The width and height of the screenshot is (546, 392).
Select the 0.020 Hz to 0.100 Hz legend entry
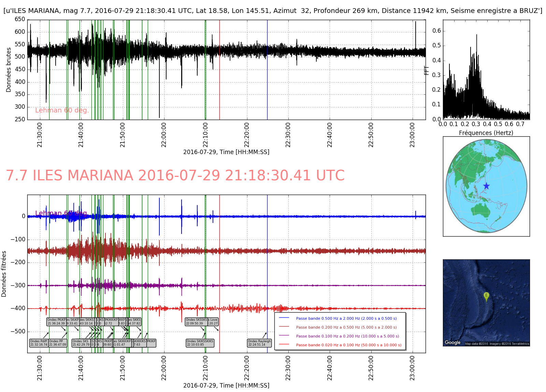click(x=348, y=345)
